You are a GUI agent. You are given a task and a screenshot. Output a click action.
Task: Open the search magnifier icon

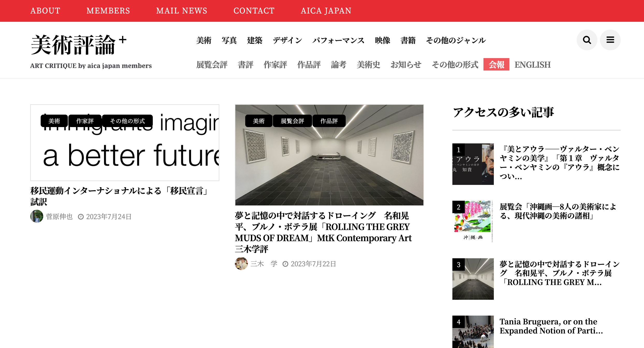[x=587, y=40]
